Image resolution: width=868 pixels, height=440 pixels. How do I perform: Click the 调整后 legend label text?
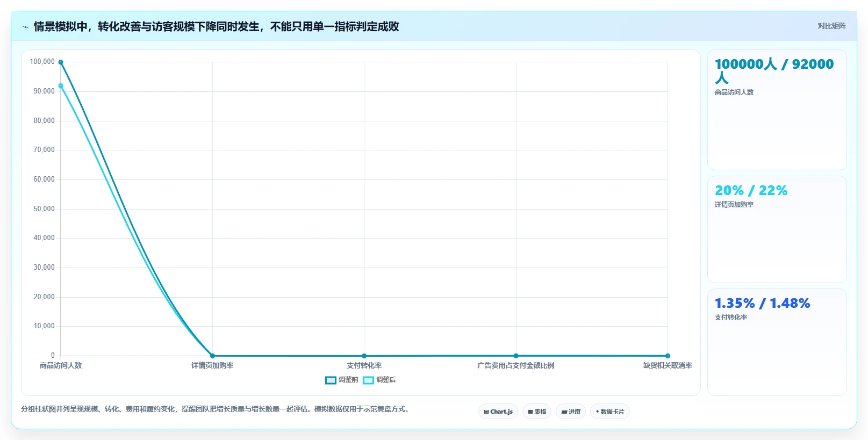pos(386,380)
